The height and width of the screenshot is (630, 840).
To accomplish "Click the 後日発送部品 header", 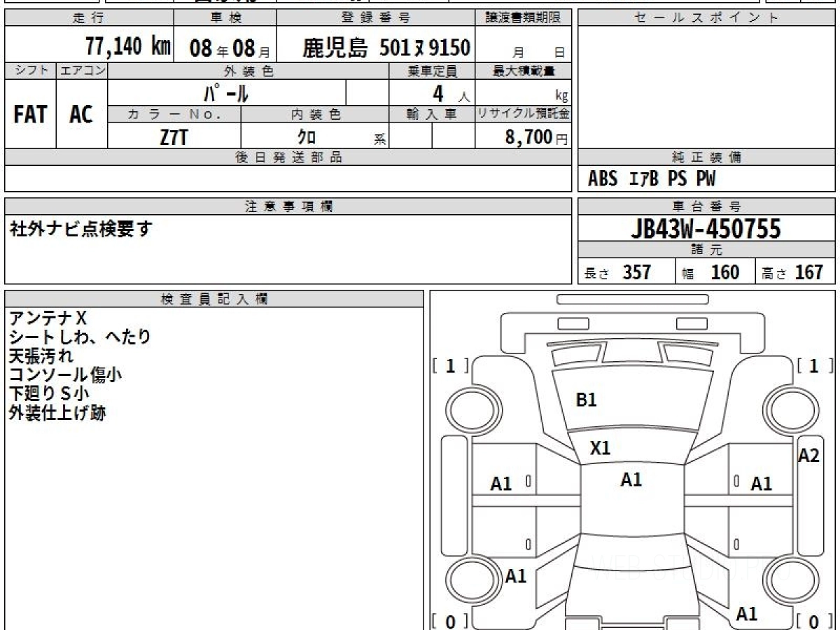I will (x=288, y=157).
